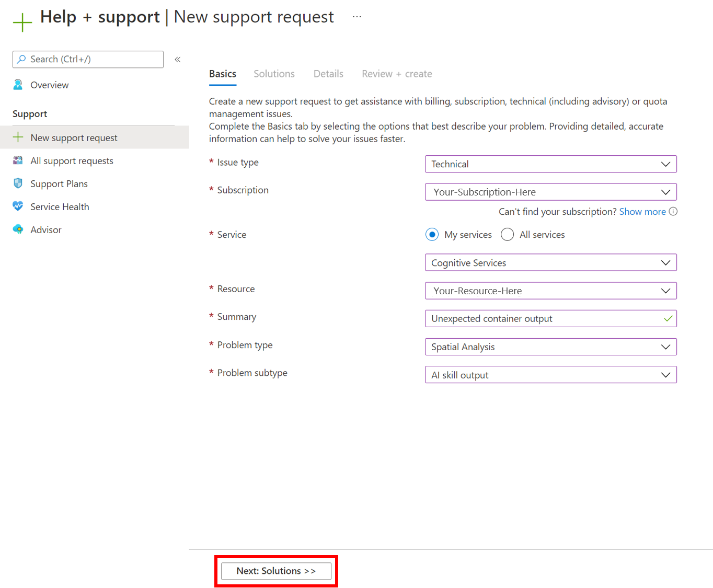The width and height of the screenshot is (713, 588).
Task: Click the Summary text field
Action: click(551, 319)
